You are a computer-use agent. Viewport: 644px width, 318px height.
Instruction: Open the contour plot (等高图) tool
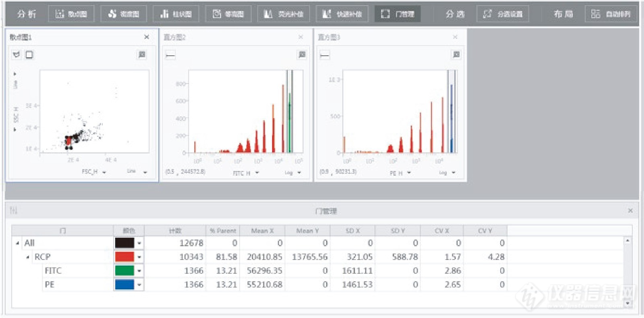(228, 14)
